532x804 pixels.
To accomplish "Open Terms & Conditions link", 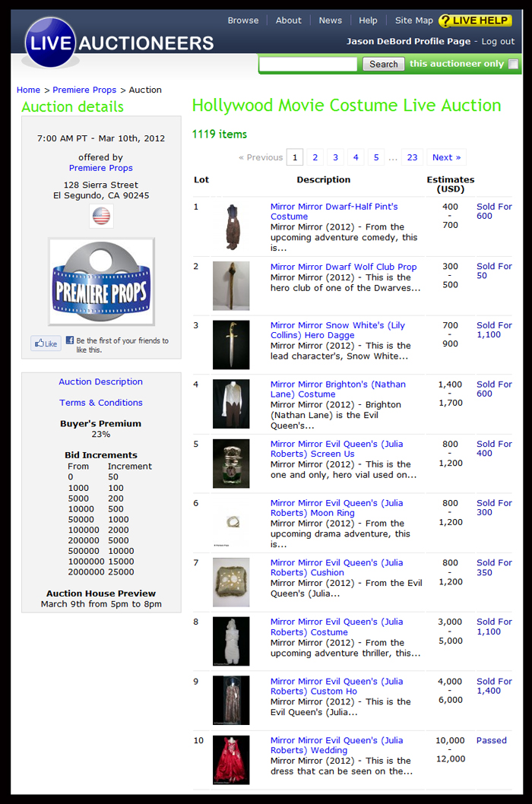I will point(100,403).
